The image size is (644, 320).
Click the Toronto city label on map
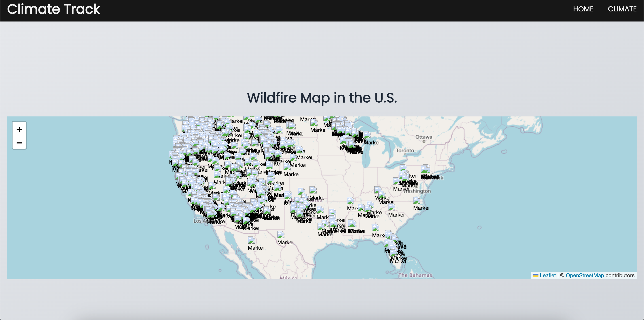click(405, 150)
